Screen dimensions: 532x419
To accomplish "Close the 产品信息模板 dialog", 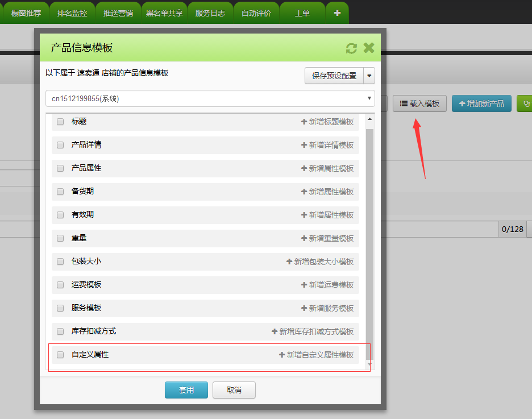I will click(369, 48).
